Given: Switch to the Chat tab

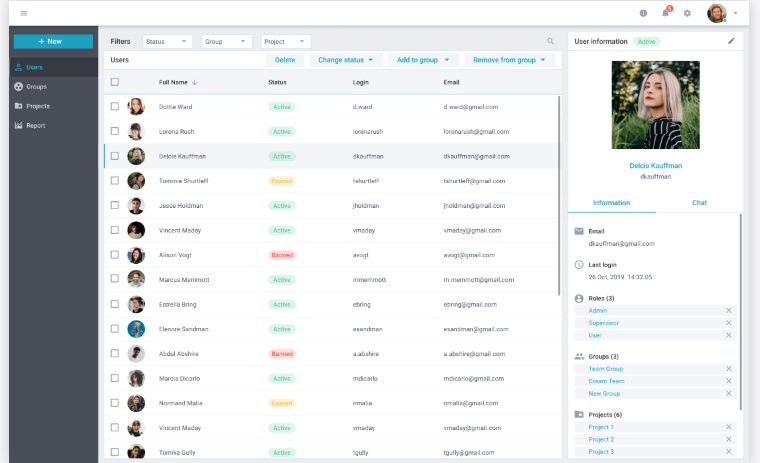Looking at the screenshot, I should click(699, 203).
